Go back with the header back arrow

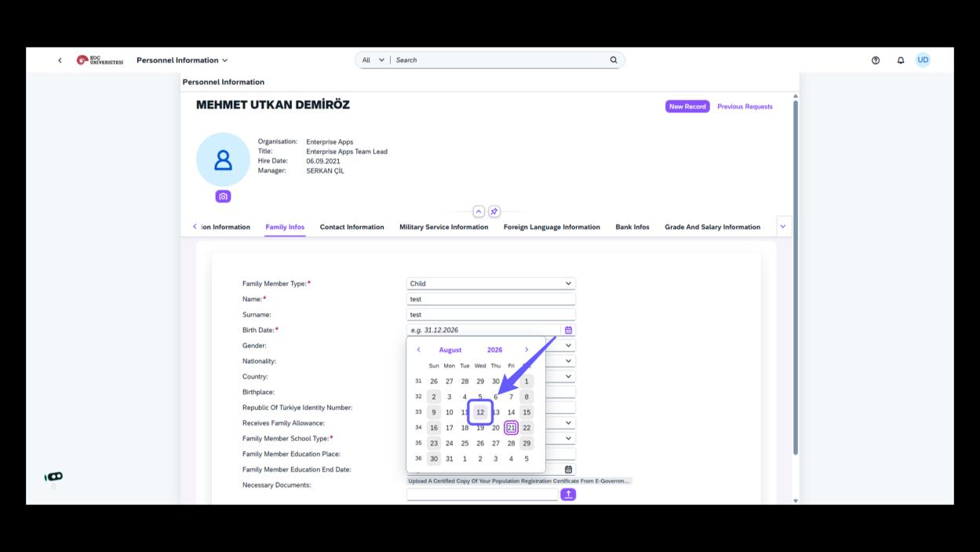click(x=60, y=60)
